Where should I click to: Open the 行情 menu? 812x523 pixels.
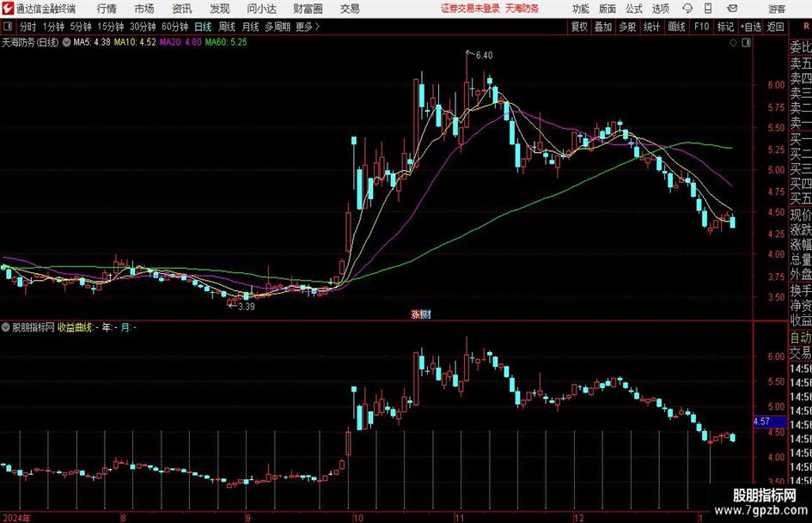pos(107,9)
